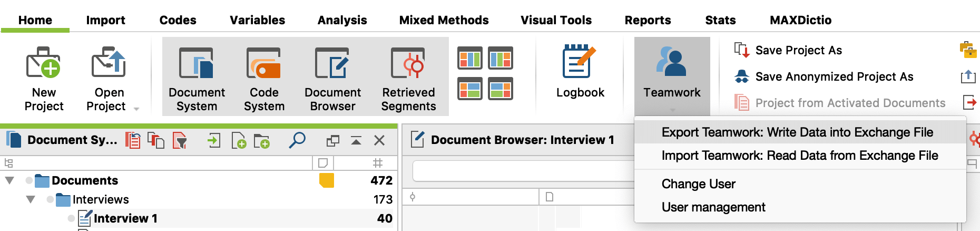Click the briefcase icon right of Save Project As
The image size is (980, 231).
968,50
